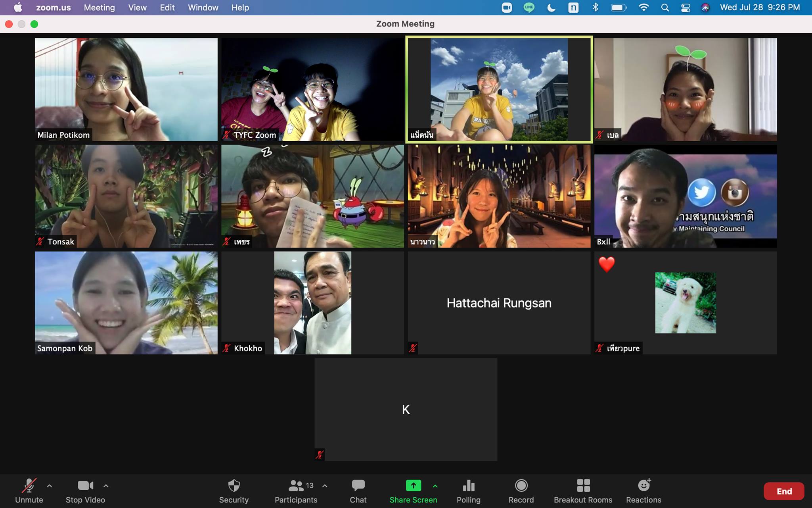This screenshot has height=508, width=812.
Task: Open Breakout Rooms
Action: coord(583,486)
